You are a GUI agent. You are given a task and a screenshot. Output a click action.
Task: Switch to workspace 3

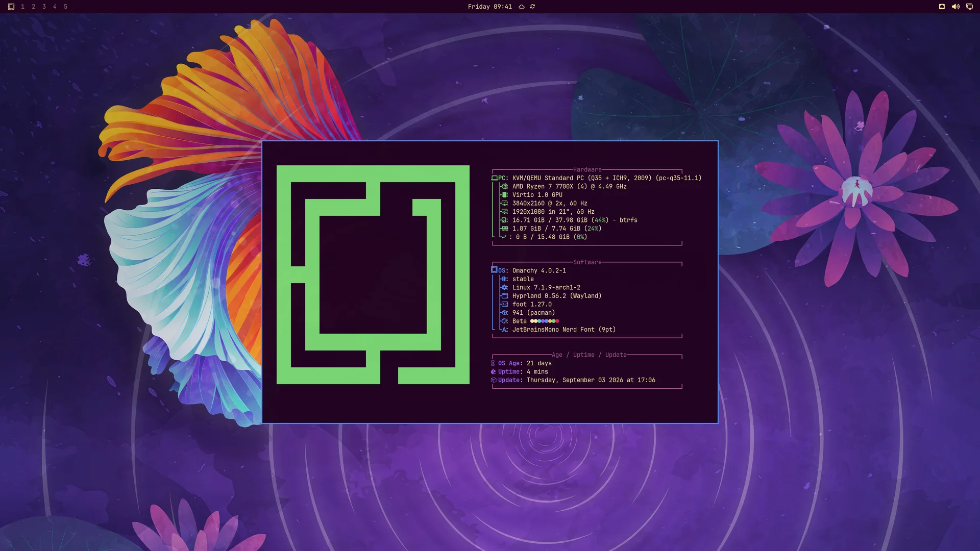coord(44,7)
